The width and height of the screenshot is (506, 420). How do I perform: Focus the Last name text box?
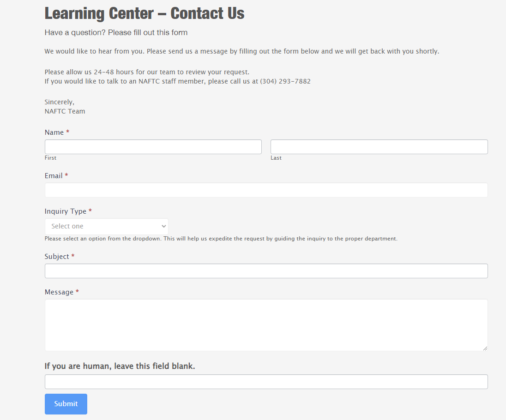379,147
